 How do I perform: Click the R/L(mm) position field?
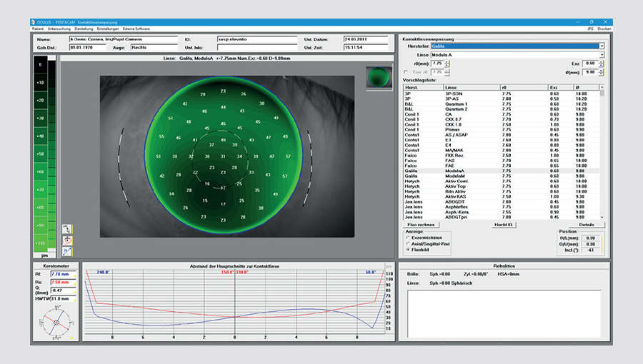tap(591, 238)
